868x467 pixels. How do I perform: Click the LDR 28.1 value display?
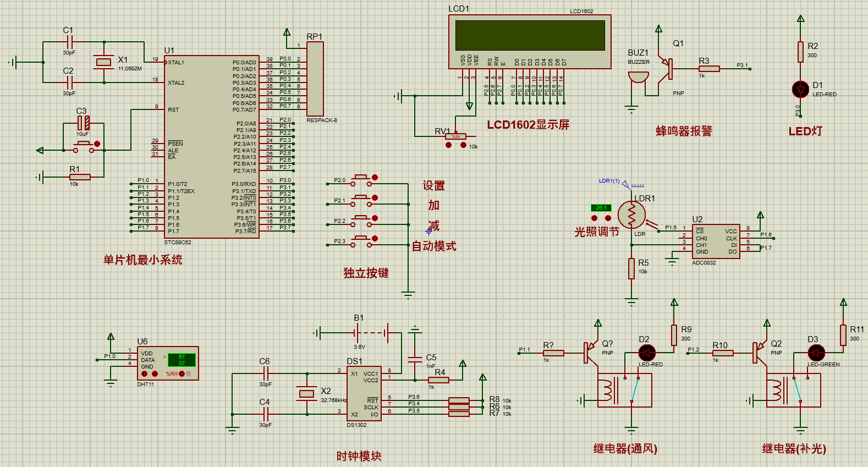(601, 208)
